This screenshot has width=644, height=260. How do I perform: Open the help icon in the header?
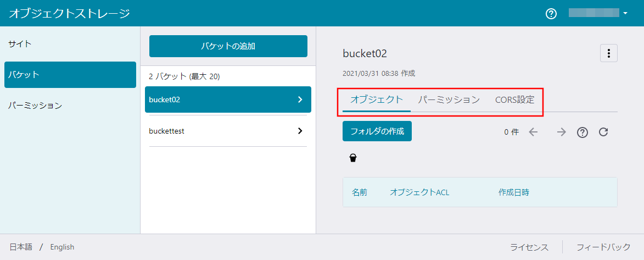pos(551,14)
